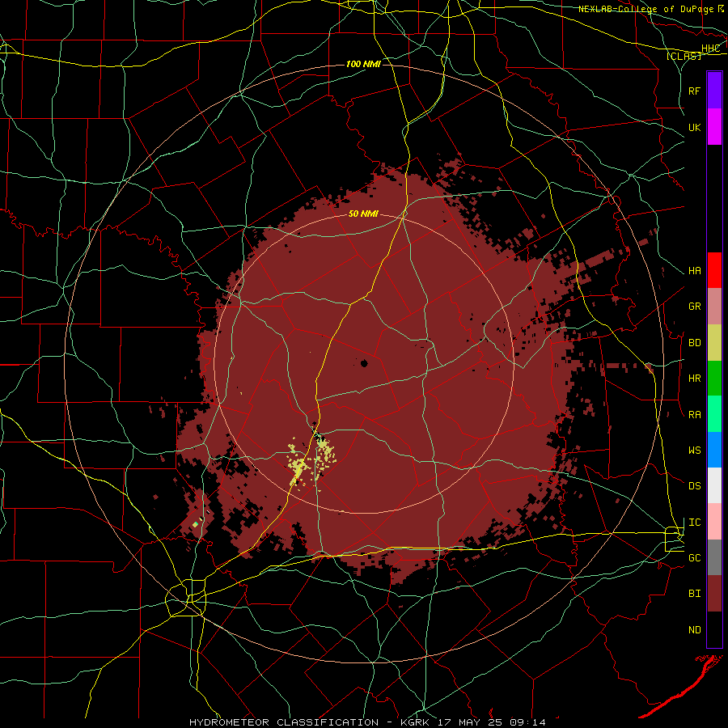Click the 100 NMI range ring label

363,64
